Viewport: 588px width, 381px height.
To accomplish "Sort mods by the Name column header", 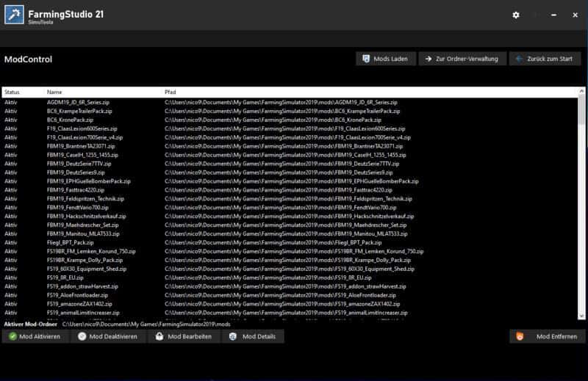I will click(55, 92).
